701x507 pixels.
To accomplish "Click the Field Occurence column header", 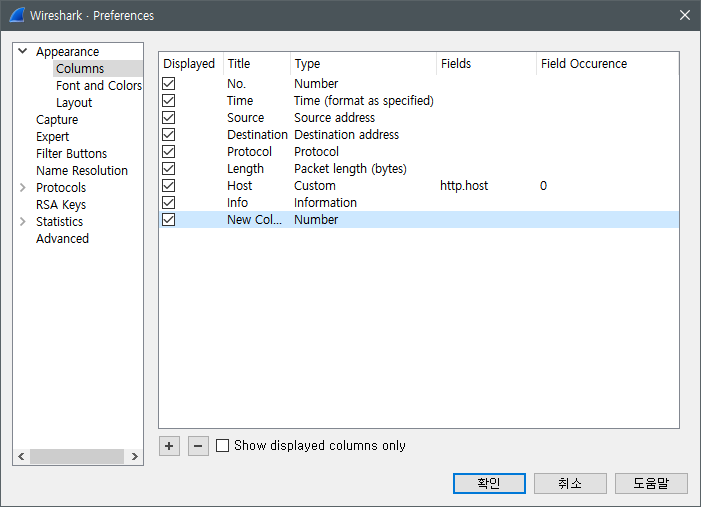I will [x=608, y=63].
